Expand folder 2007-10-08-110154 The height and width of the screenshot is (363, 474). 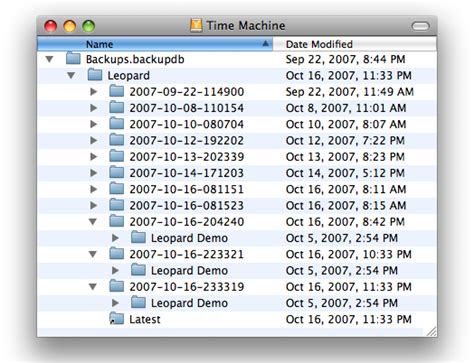94,108
